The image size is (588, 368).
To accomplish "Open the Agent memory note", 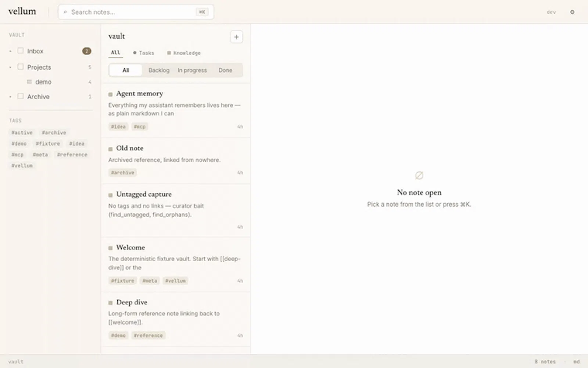I will 176,110.
